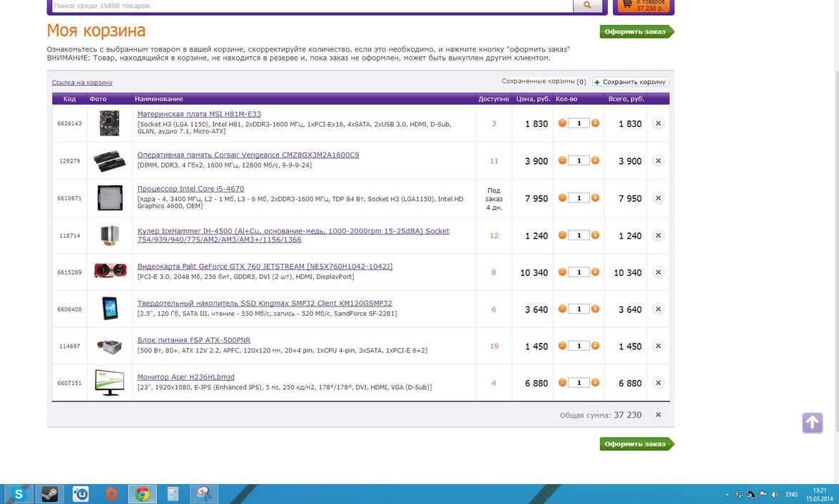Remove MSI H81M-E33 motherboard from cart

658,123
